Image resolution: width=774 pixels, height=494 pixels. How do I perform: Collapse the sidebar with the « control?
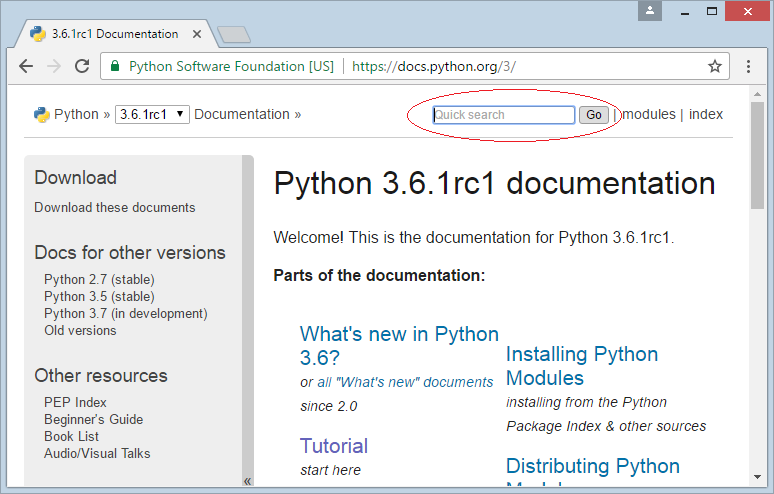[x=247, y=481]
